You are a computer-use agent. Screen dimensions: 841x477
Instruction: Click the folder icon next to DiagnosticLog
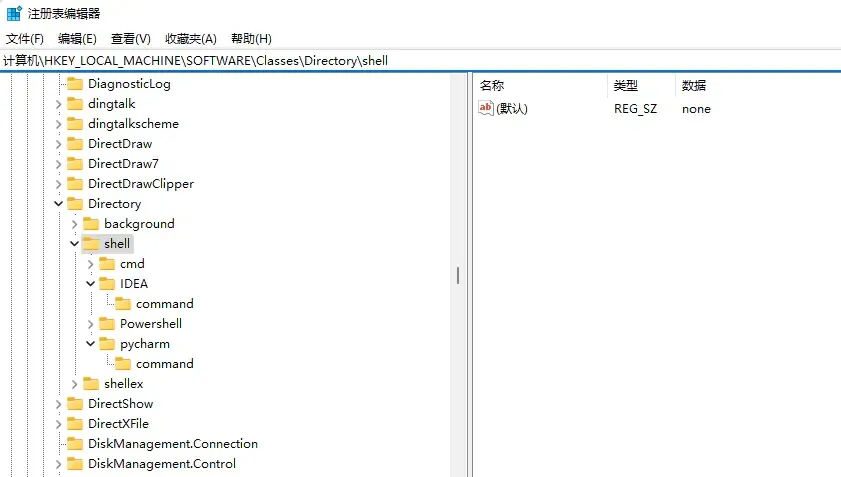click(x=75, y=84)
